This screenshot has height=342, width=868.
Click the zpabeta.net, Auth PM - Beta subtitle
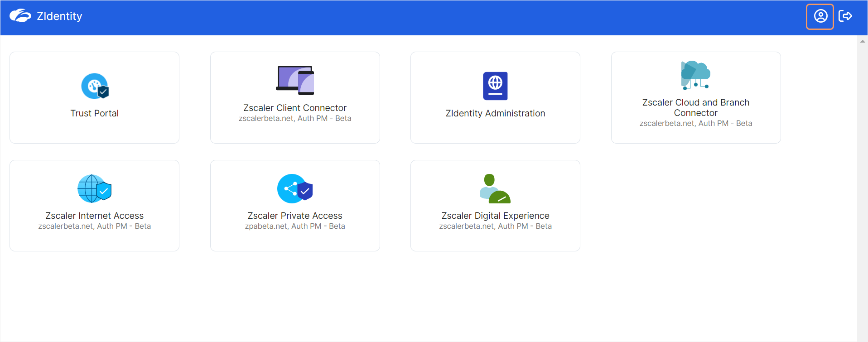[x=295, y=226]
